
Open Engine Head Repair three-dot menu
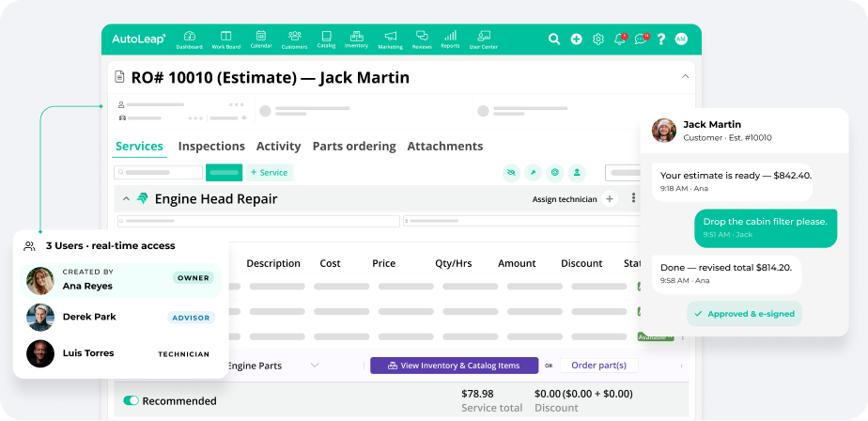pos(633,199)
